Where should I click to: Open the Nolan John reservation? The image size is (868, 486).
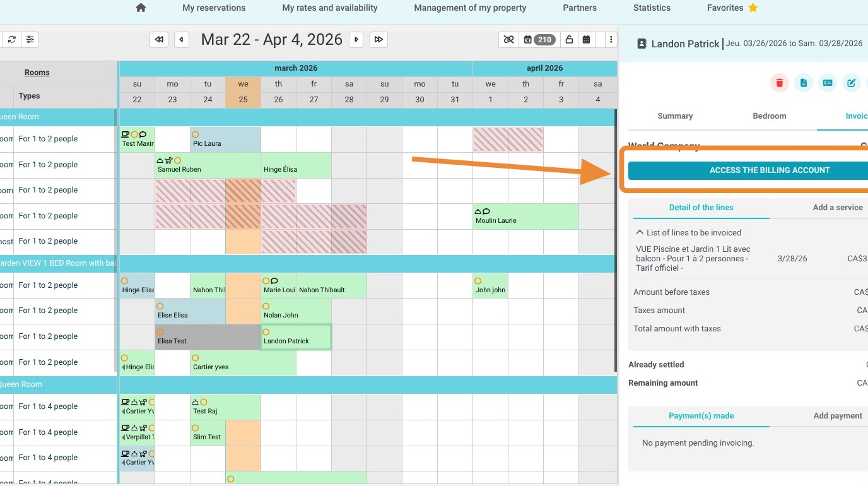click(x=296, y=311)
